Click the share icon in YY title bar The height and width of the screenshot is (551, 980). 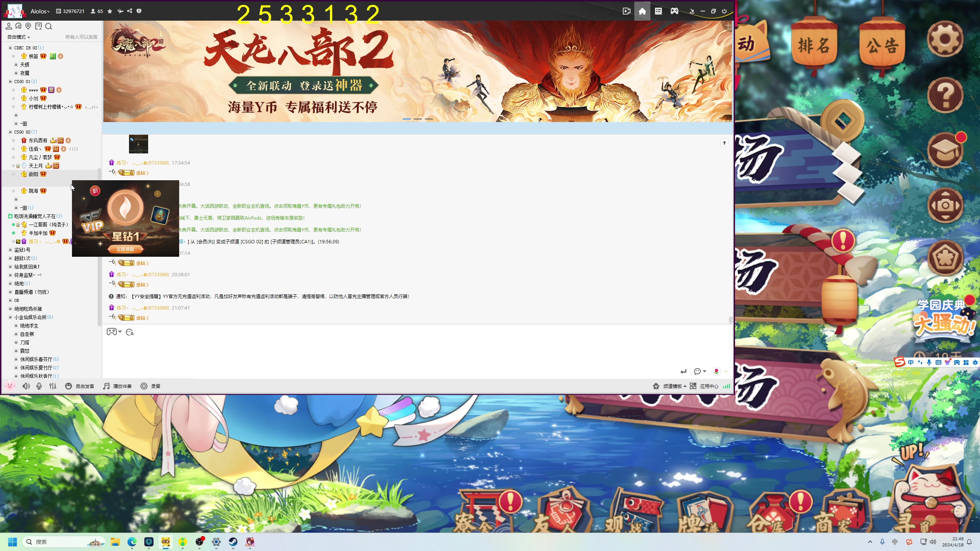130,11
